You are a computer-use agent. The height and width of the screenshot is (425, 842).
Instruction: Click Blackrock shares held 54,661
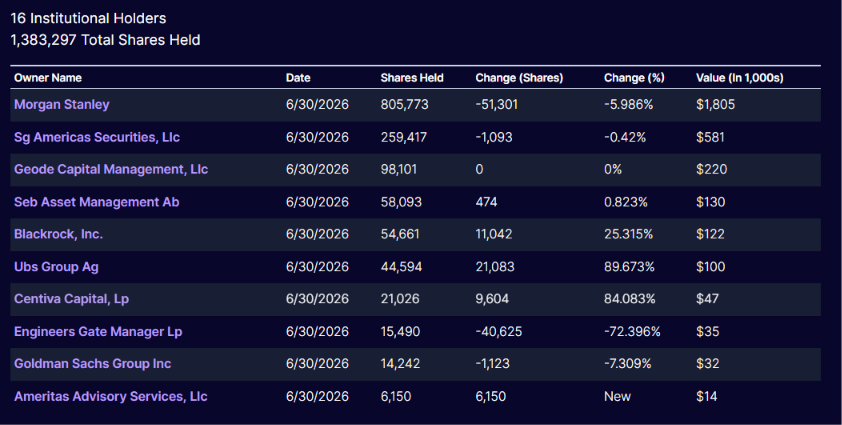pos(400,234)
